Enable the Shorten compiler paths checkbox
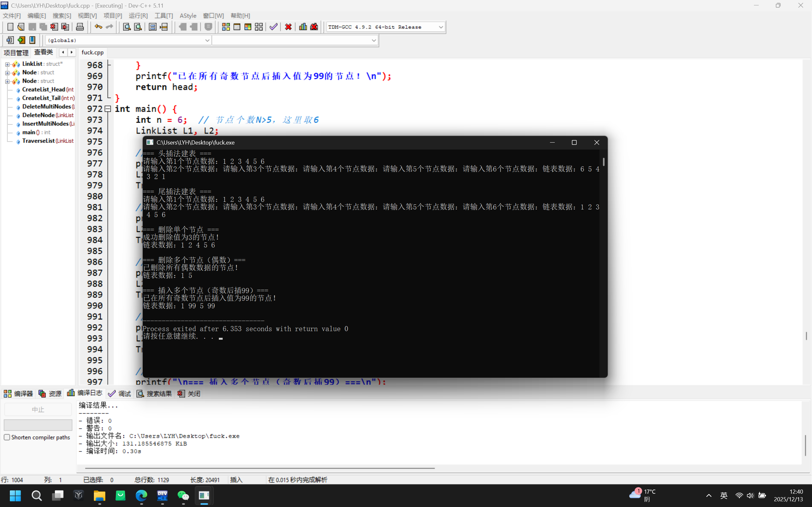The width and height of the screenshot is (812, 507). 7,437
